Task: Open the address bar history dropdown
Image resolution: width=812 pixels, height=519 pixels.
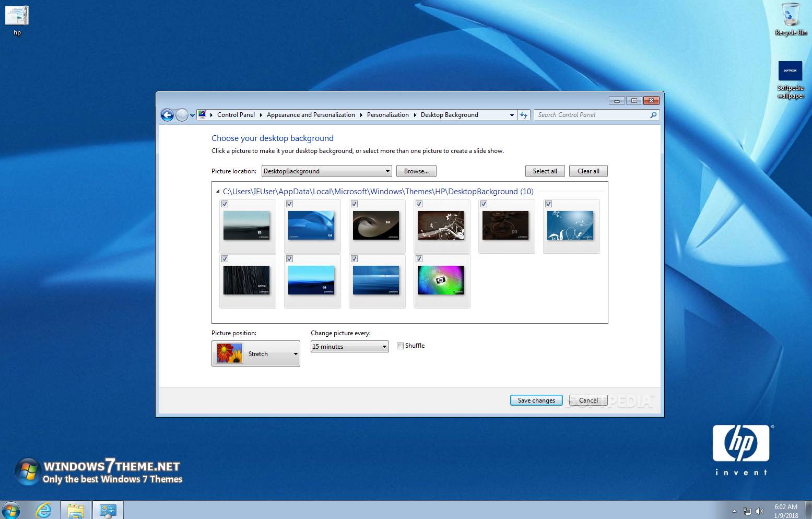Action: (x=512, y=115)
